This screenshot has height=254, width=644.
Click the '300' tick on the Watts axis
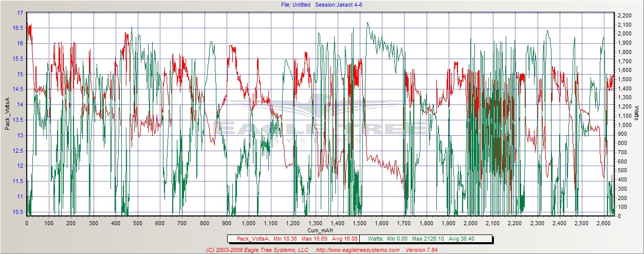coord(622,189)
